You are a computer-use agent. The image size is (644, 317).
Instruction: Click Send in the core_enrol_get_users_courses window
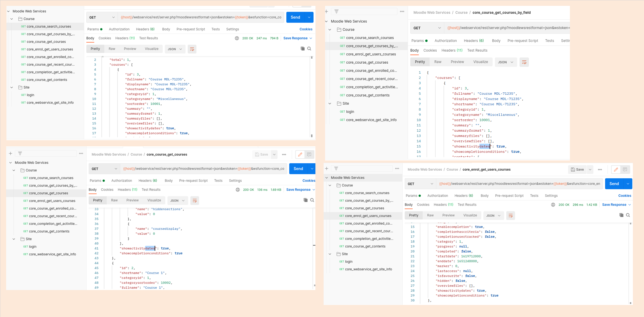614,184
